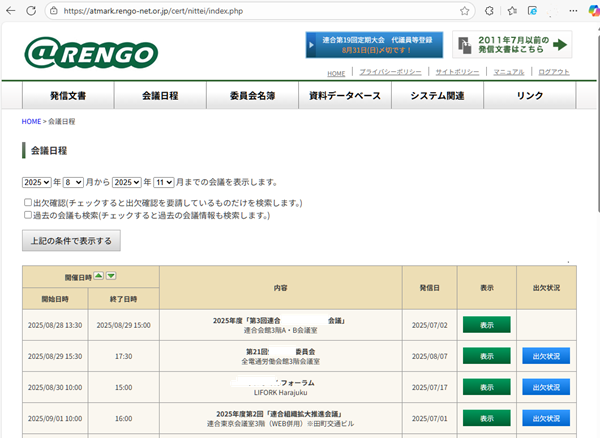The image size is (600, 438).
Task: View site information lock icon
Action: [x=54, y=11]
